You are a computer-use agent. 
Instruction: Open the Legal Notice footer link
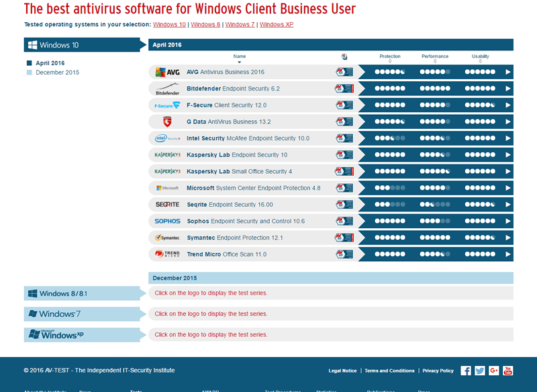click(342, 371)
